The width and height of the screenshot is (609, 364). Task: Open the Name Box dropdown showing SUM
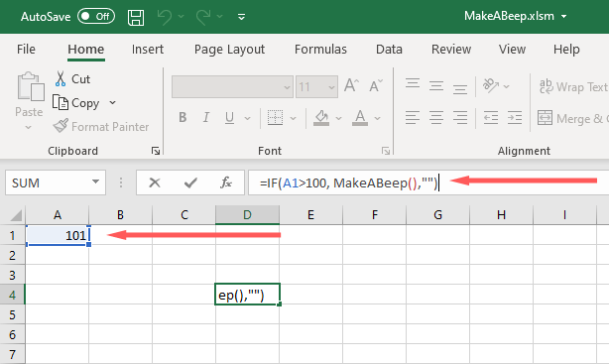tap(95, 182)
